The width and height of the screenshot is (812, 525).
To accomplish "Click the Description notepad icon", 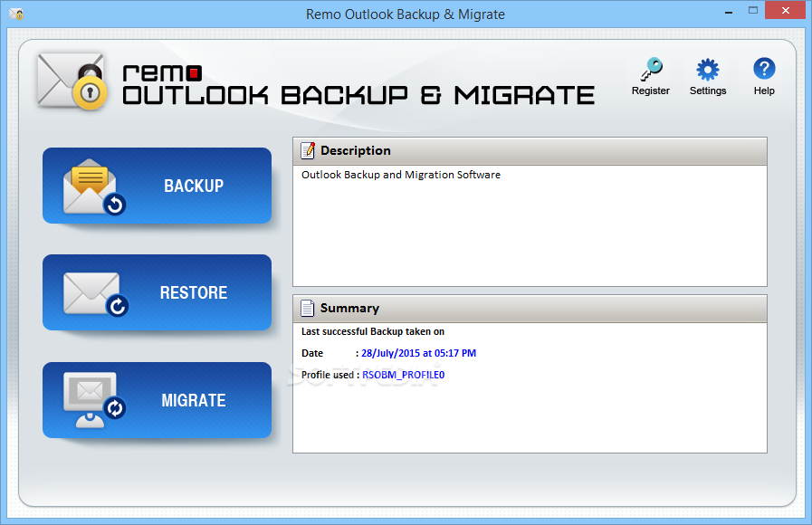I will pos(308,150).
